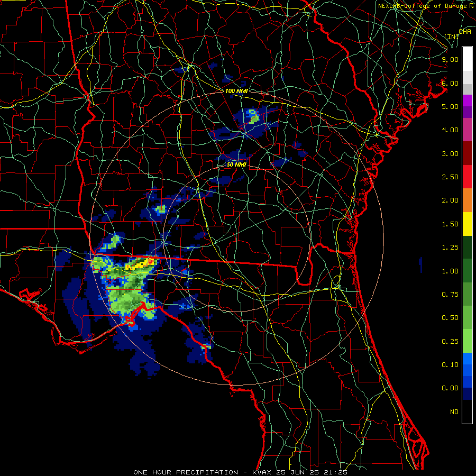Screen dimensions: 476x476
Task: Click the 5.00 legend value
Action: pyautogui.click(x=450, y=106)
